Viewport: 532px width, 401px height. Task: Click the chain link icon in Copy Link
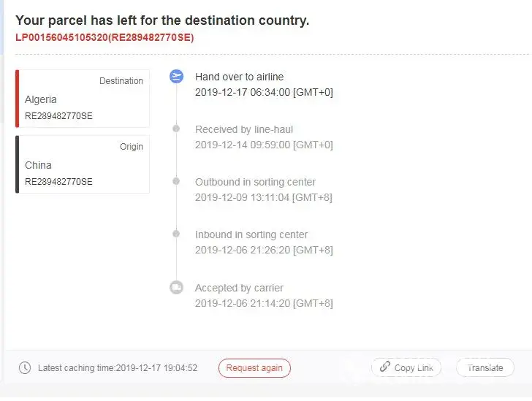click(384, 367)
